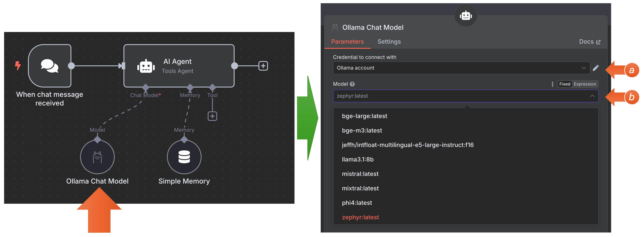Screen dimensions: 644x237
Task: Click the Model help question mark icon
Action: click(352, 84)
